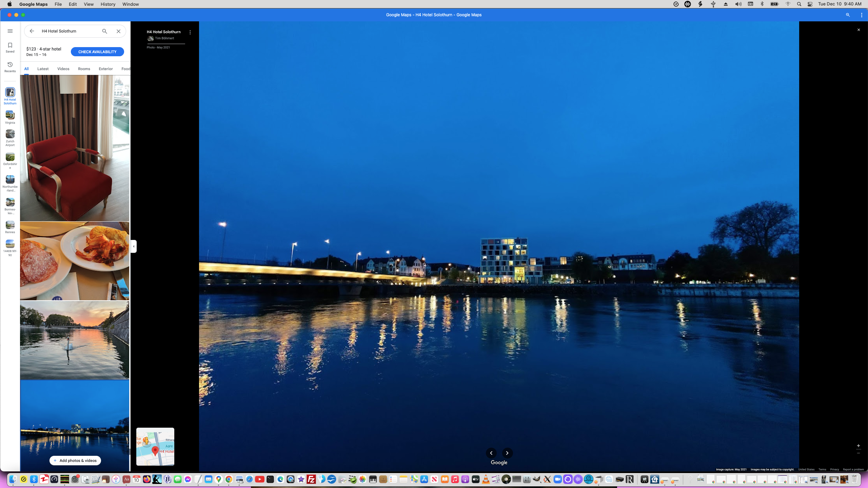Switch to the Videos tab

[63, 69]
